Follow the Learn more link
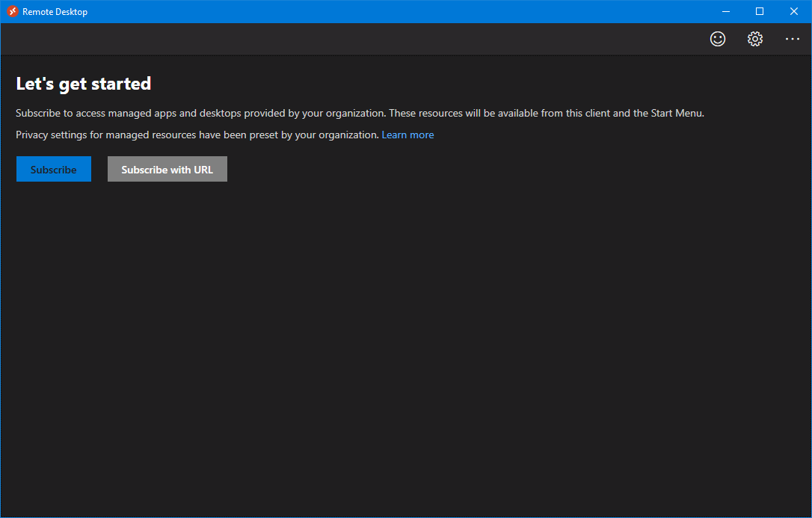The height and width of the screenshot is (518, 812). (408, 135)
